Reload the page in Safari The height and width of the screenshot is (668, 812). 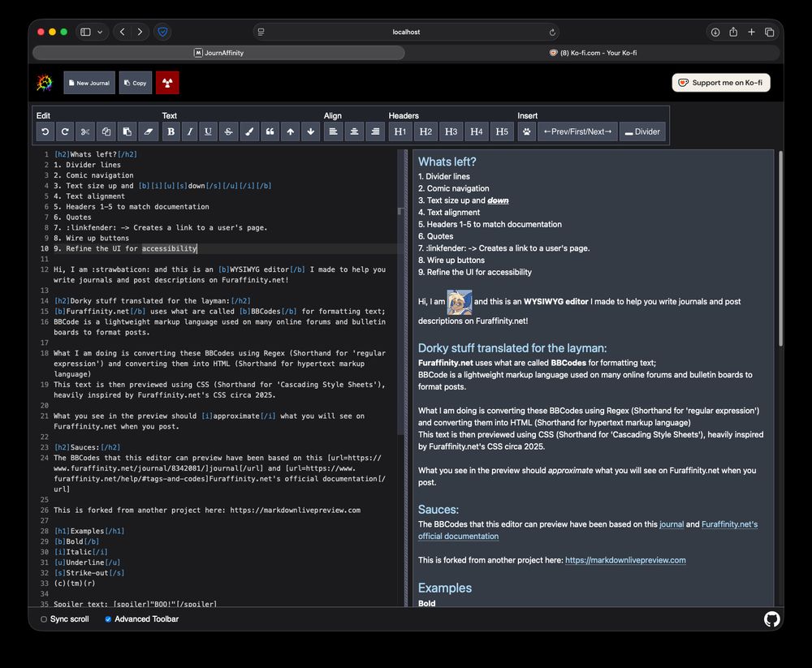(552, 32)
